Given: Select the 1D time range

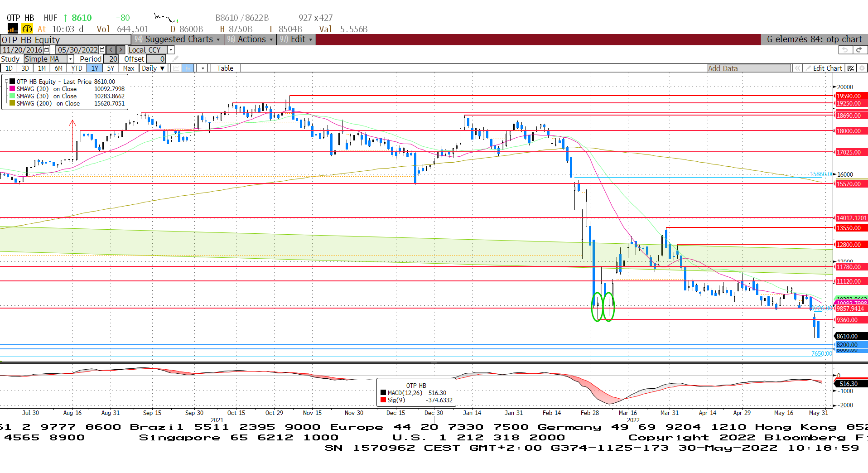Looking at the screenshot, I should (x=9, y=68).
